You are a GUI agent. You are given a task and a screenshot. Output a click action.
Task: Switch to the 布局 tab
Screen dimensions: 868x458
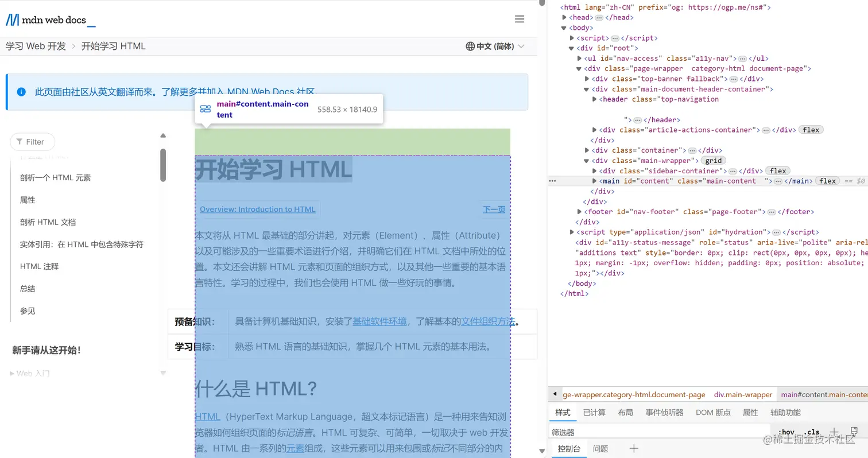click(x=625, y=413)
